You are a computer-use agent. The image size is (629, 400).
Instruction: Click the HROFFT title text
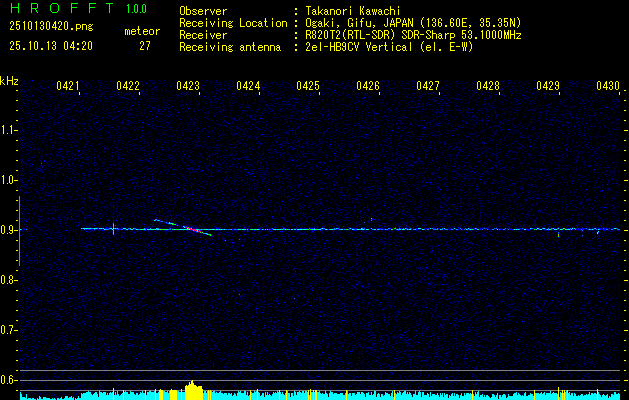pos(58,9)
